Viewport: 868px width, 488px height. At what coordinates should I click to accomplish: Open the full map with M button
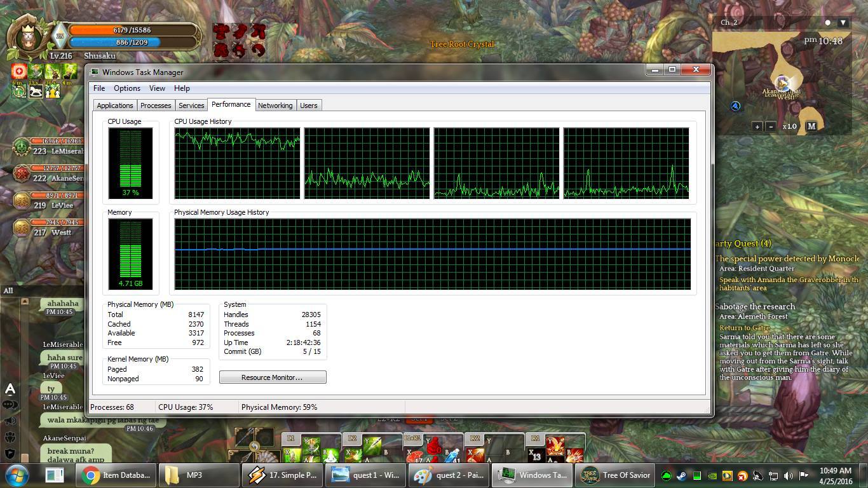point(811,126)
